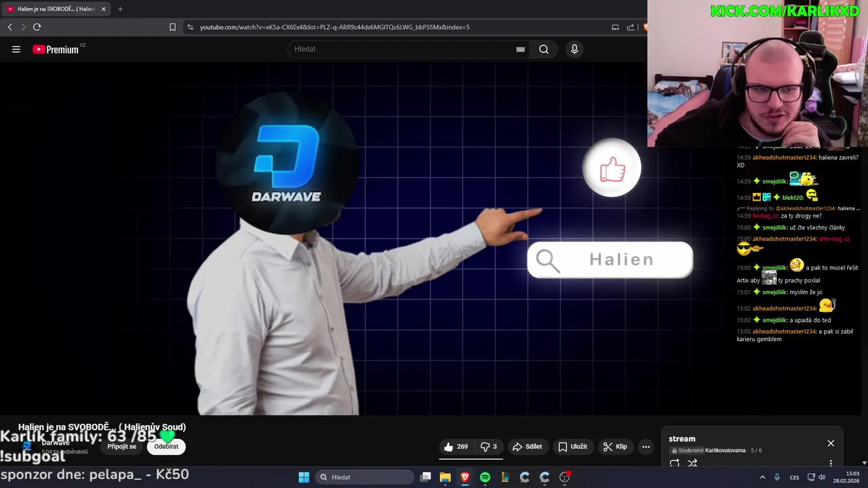Click the Odebírat subscribe button
Screen dimensions: 868x488
click(166, 447)
